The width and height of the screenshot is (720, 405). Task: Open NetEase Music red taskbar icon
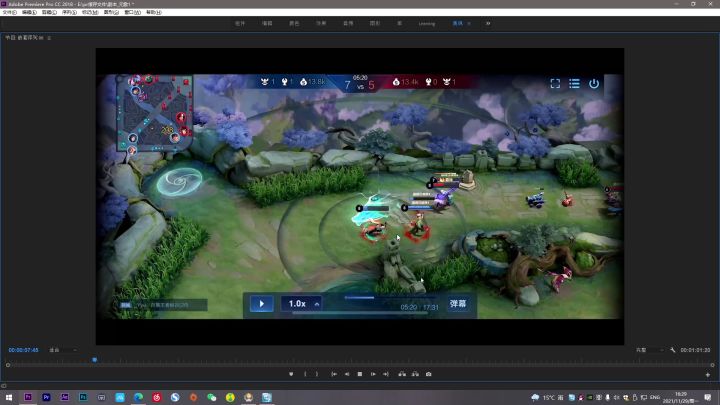click(x=157, y=397)
